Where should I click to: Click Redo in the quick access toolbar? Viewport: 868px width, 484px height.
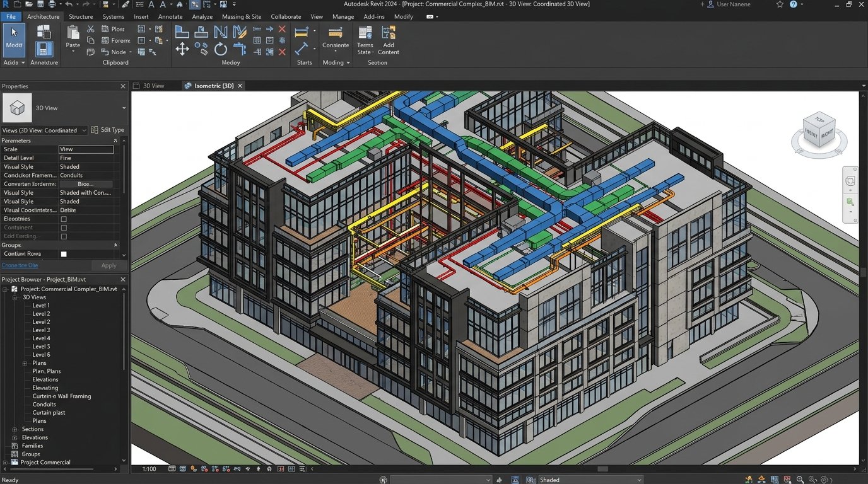coord(86,4)
